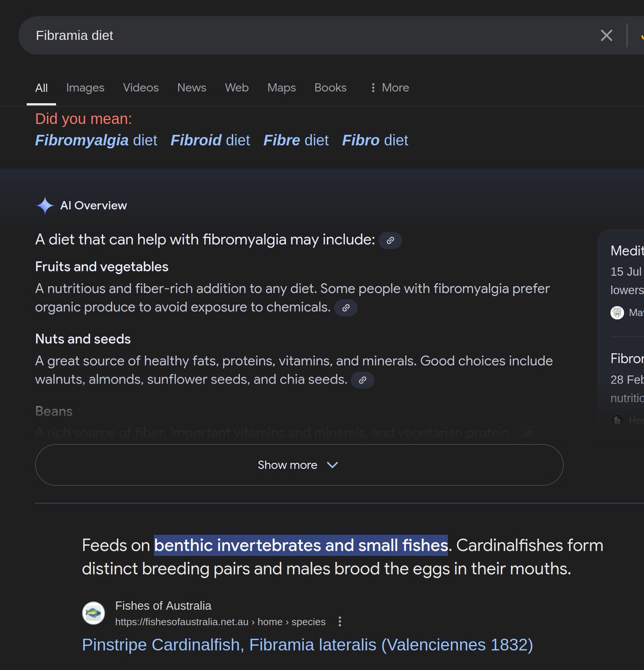Click the Beans heading
Screen dimensions: 644x670
tap(54, 411)
